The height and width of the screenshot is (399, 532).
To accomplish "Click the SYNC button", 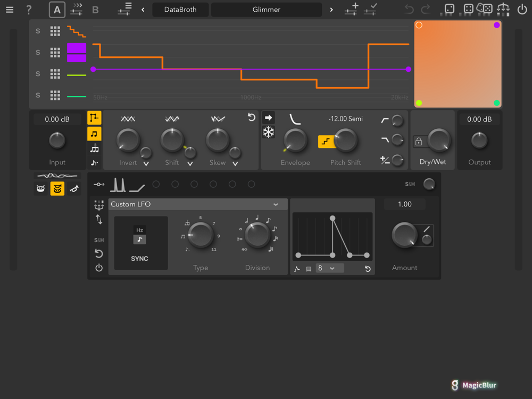I will coord(139,259).
